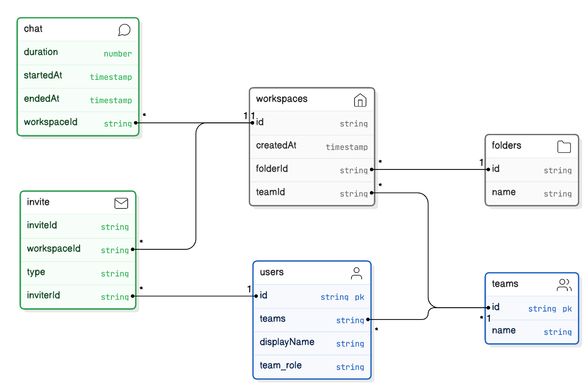
Task: Click the folderId field in workspaces table
Action: pos(312,169)
